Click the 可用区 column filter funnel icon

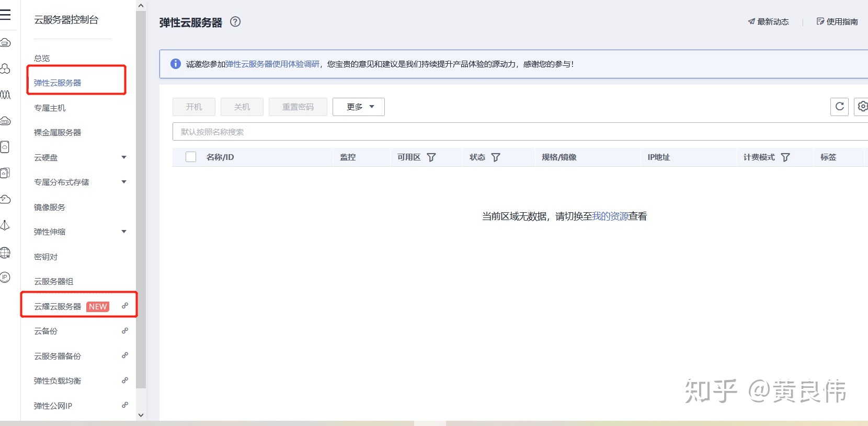point(431,157)
